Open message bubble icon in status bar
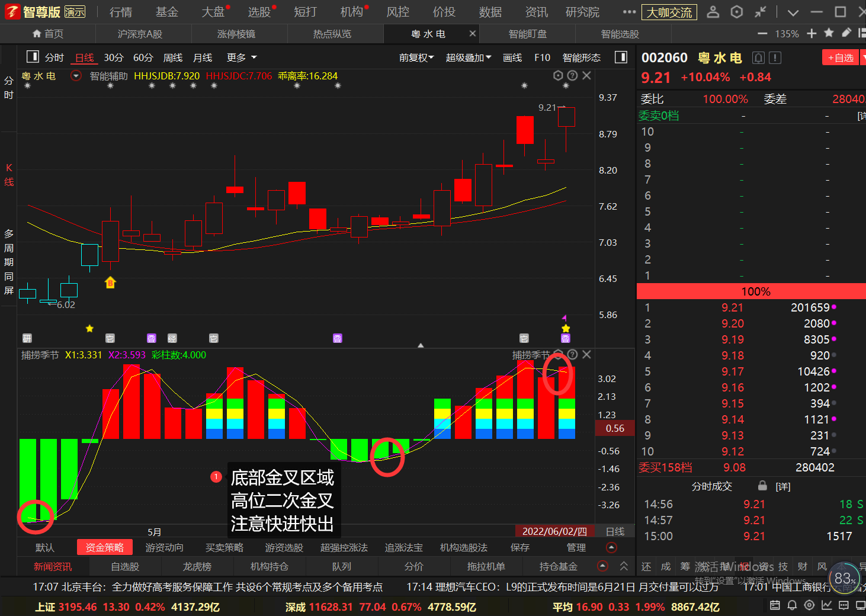This screenshot has width=866, height=616. [843, 605]
